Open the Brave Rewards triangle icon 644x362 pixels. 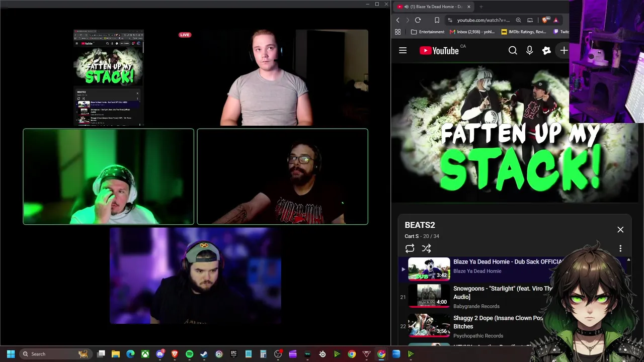click(x=555, y=20)
